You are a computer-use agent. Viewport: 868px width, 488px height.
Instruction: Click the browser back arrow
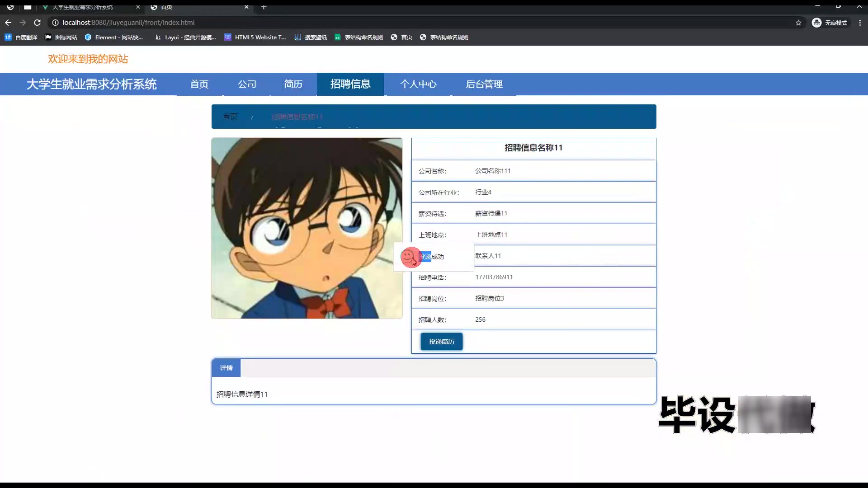[8, 23]
